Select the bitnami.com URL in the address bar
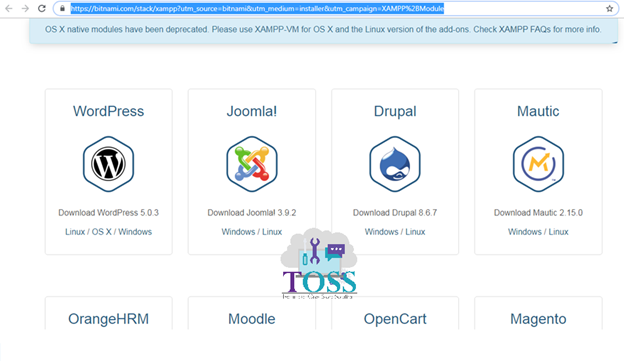 pos(257,8)
